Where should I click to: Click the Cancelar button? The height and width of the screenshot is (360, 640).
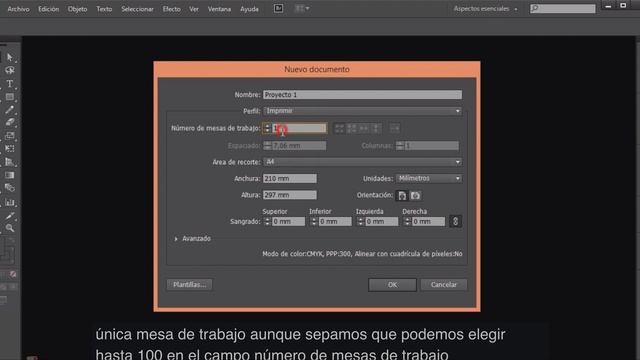pyautogui.click(x=444, y=285)
